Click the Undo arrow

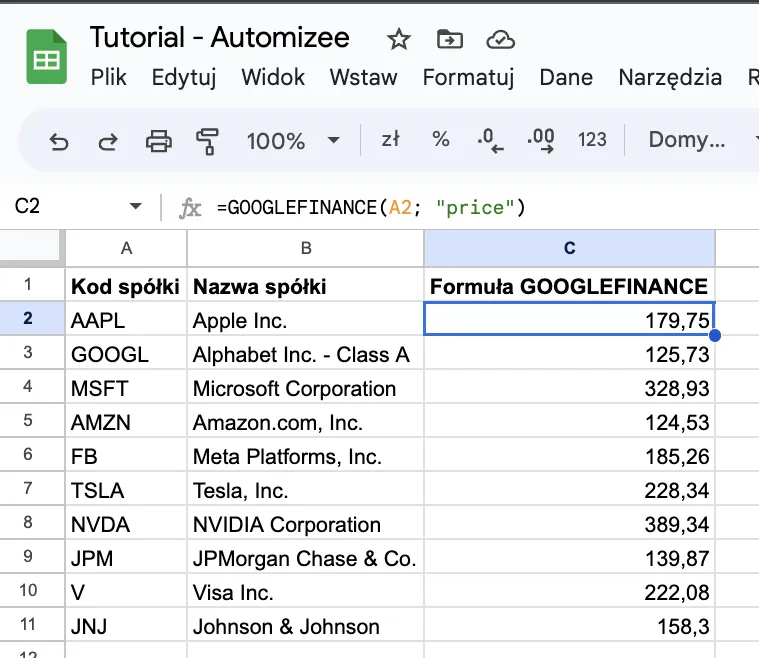(59, 141)
